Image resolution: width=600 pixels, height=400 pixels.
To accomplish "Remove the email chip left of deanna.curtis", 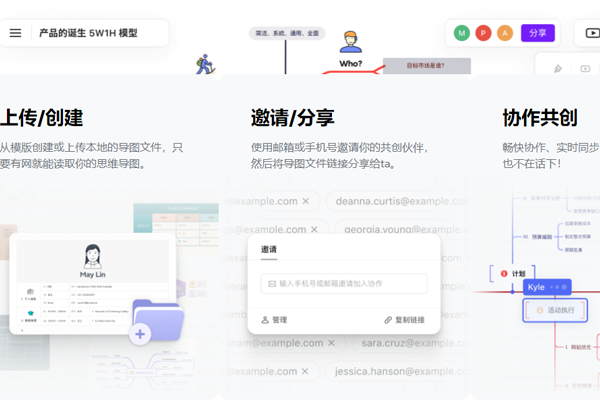I will (x=306, y=201).
